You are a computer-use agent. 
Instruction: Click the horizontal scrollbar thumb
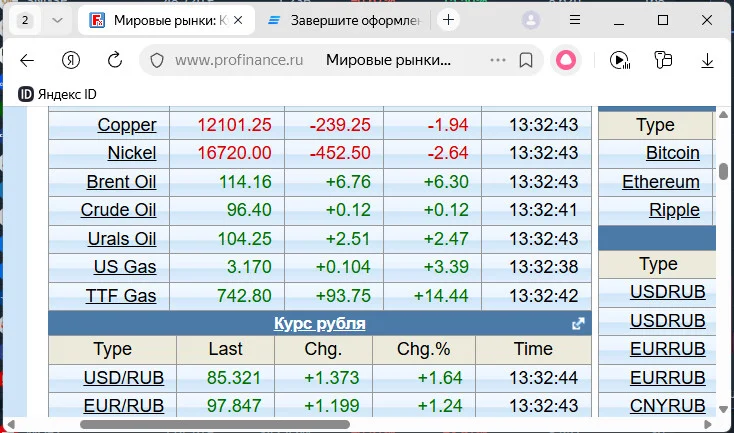[x=215, y=425]
